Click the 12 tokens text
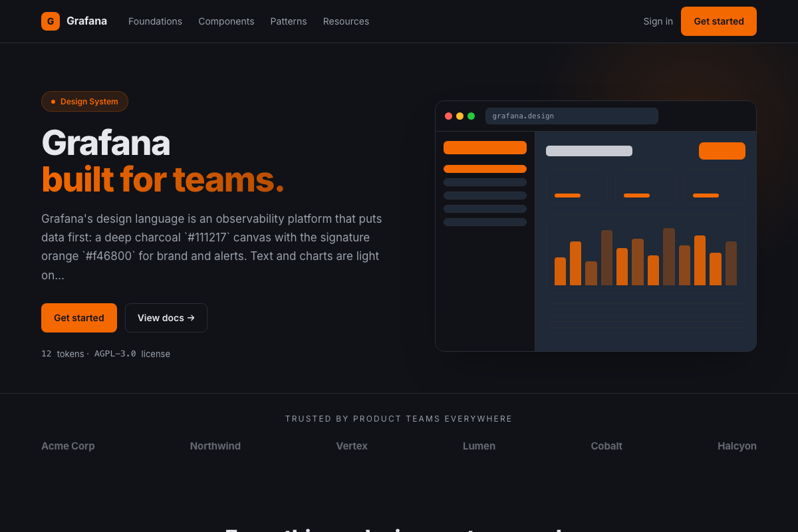The height and width of the screenshot is (532, 798). click(x=63, y=354)
